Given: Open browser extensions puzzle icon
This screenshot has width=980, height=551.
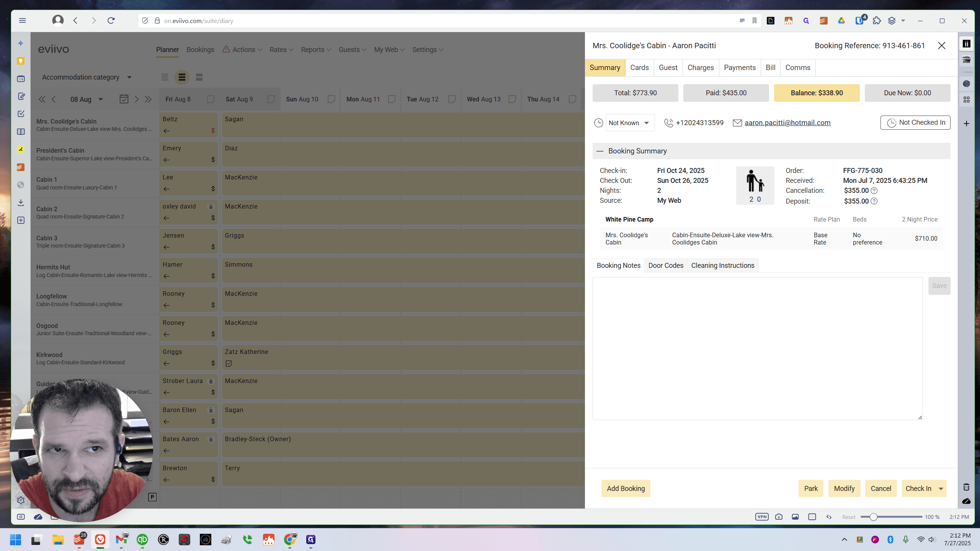Looking at the screenshot, I should (x=877, y=21).
